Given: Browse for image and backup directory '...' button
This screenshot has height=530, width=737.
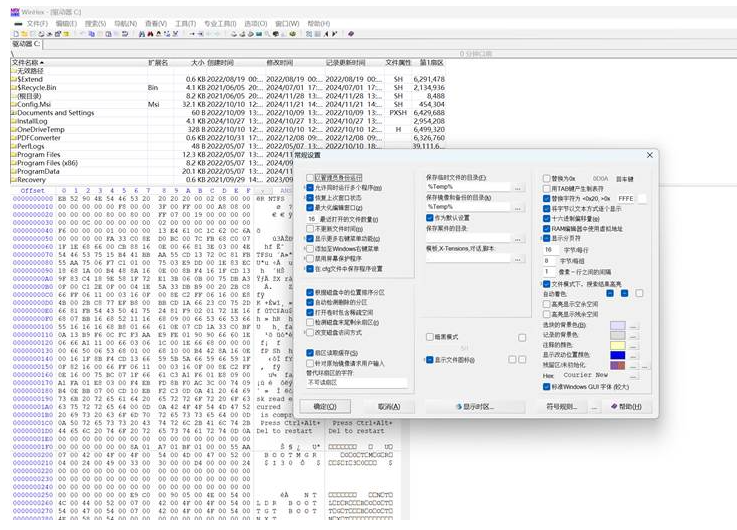Looking at the screenshot, I should tap(517, 207).
